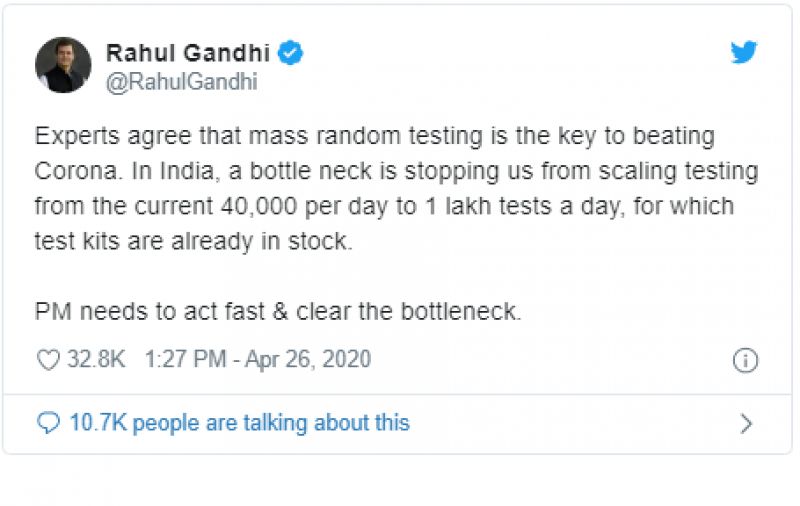Click "10.7K people are talking about this"
This screenshot has width=800, height=506.
(239, 423)
